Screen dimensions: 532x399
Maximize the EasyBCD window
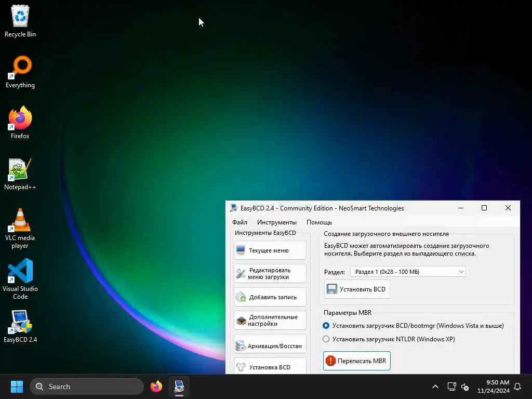(x=484, y=208)
